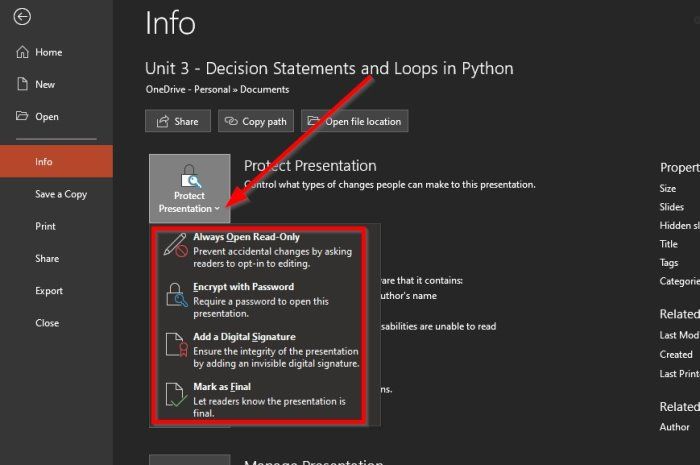Click the Open folder icon
700x465 pixels.
click(x=22, y=116)
